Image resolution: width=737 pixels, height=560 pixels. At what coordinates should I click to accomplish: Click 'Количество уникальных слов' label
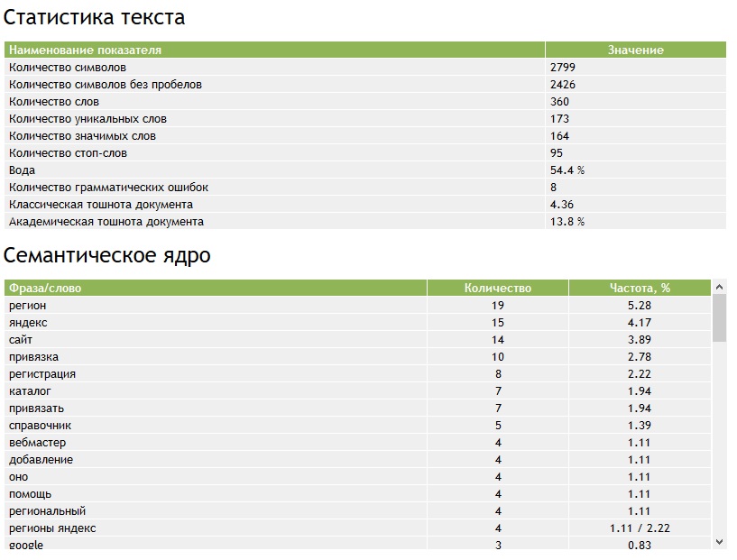coord(88,119)
